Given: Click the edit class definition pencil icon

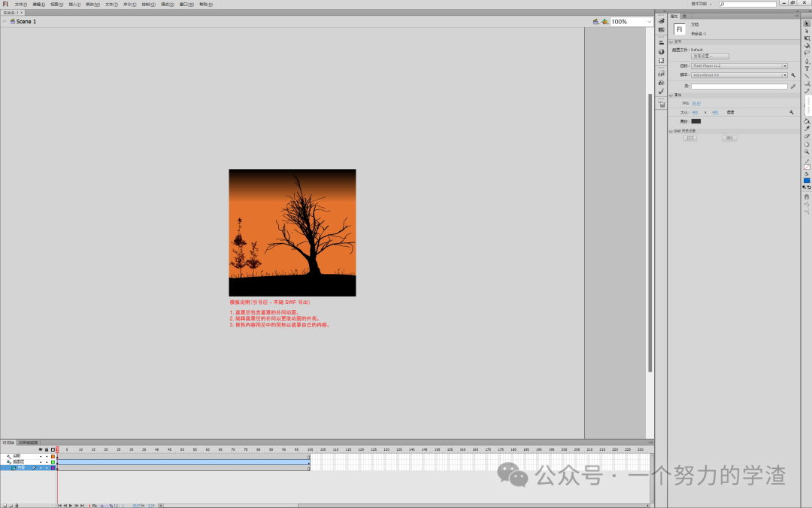Looking at the screenshot, I should tap(793, 86).
